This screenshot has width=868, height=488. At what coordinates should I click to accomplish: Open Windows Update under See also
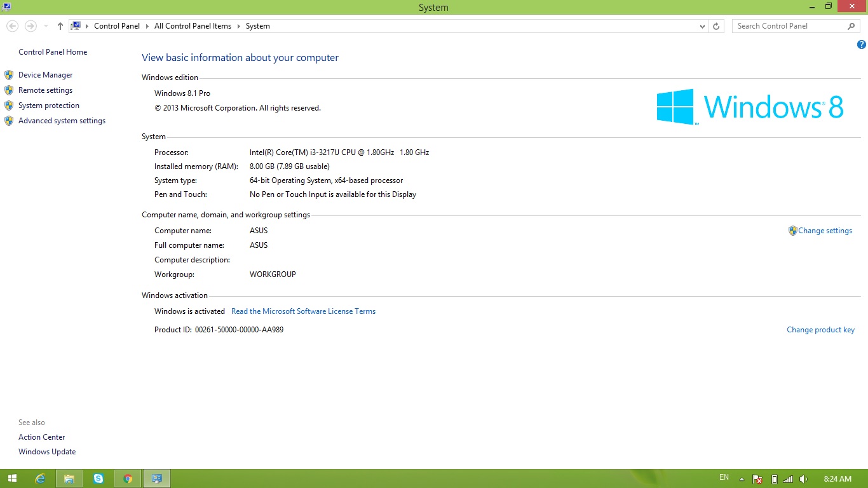[47, 452]
